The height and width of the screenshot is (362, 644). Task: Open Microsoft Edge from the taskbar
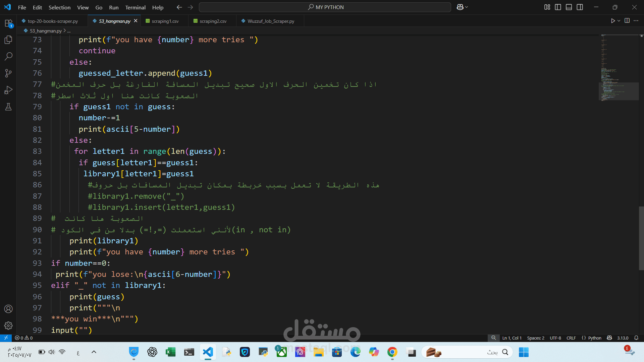click(355, 352)
